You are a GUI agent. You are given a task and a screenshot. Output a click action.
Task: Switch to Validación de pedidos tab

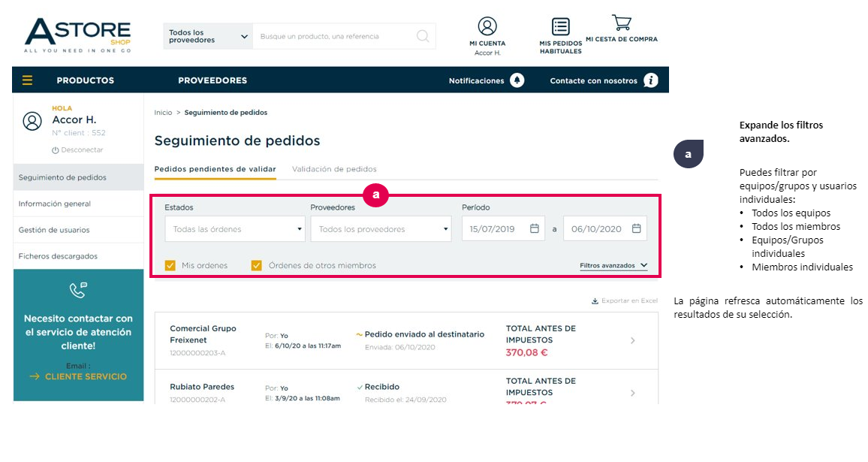pyautogui.click(x=334, y=169)
